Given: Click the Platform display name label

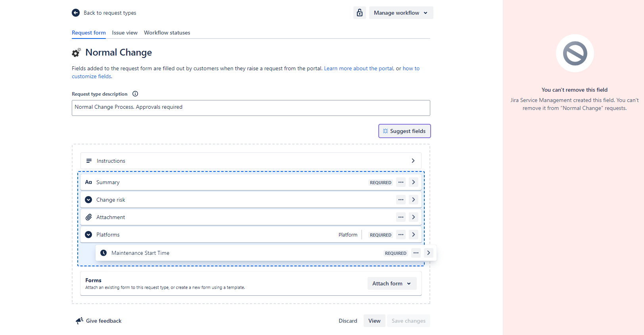Looking at the screenshot, I should pyautogui.click(x=348, y=235).
